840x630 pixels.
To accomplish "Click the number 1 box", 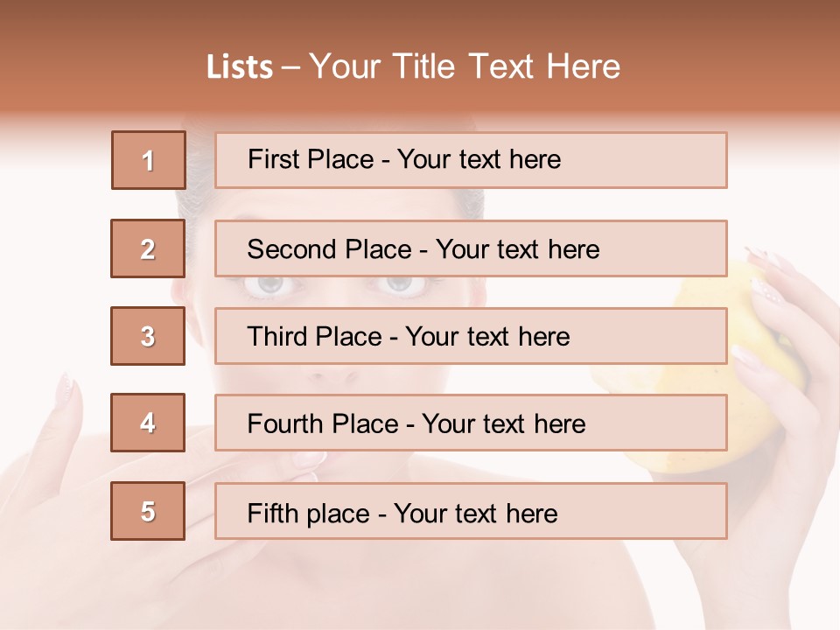I will pyautogui.click(x=149, y=160).
